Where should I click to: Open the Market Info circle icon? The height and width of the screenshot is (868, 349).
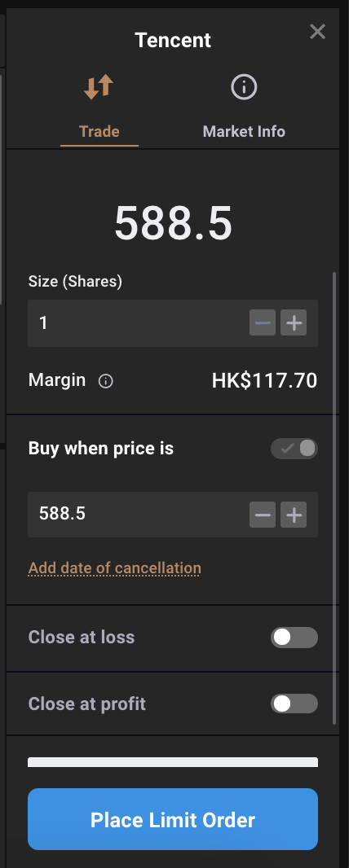click(244, 87)
